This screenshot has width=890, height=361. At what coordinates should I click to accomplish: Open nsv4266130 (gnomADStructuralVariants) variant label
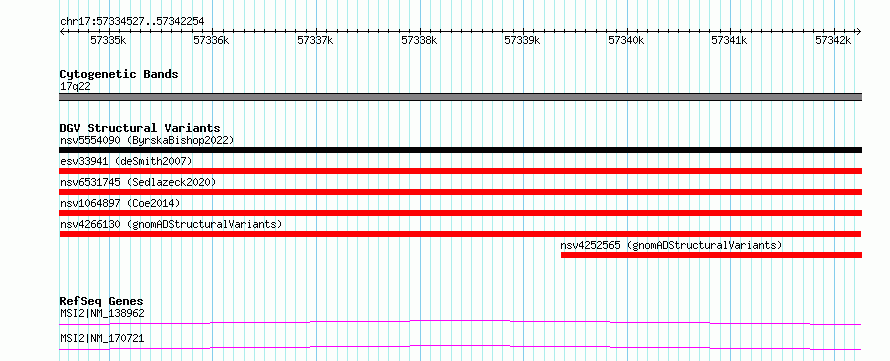pos(171,224)
